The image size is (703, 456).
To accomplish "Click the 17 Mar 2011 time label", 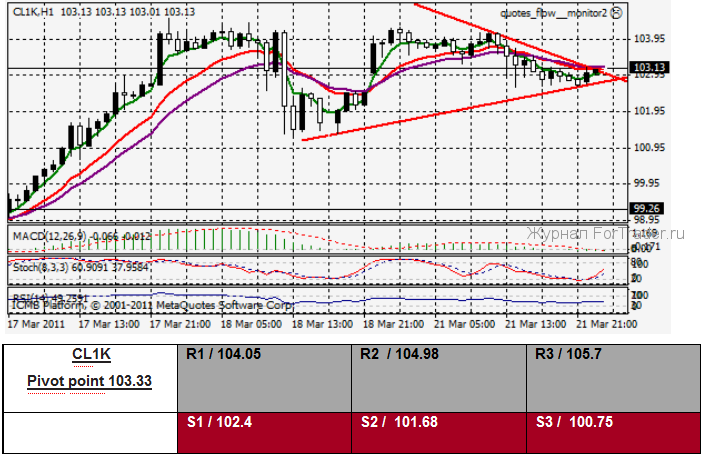I will tap(36, 324).
